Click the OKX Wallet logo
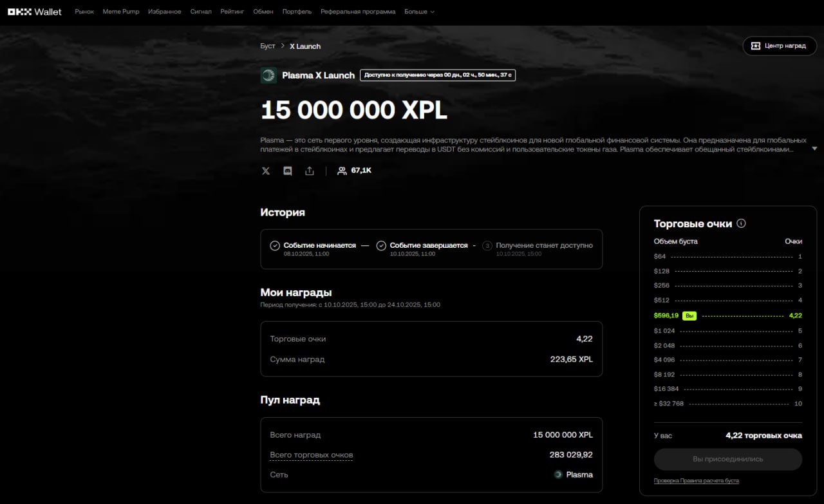 click(35, 12)
